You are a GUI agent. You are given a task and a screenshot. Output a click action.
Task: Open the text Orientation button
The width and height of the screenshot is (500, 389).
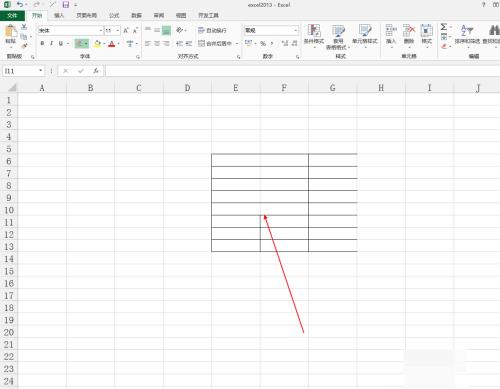pos(180,30)
